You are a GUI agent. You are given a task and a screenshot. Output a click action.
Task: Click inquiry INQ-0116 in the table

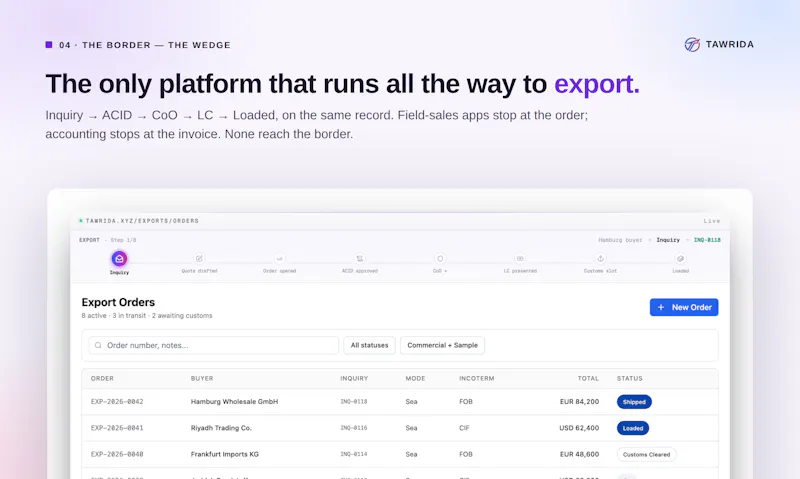pos(354,428)
